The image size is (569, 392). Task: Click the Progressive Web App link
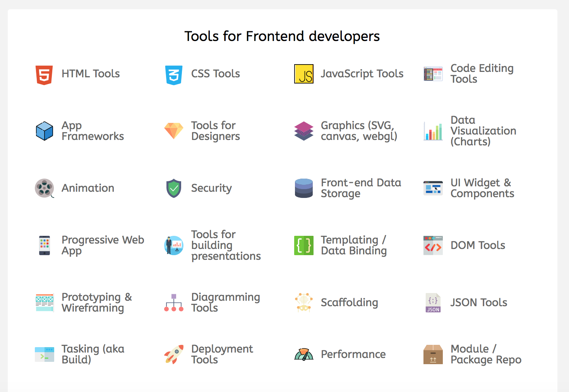click(x=103, y=245)
